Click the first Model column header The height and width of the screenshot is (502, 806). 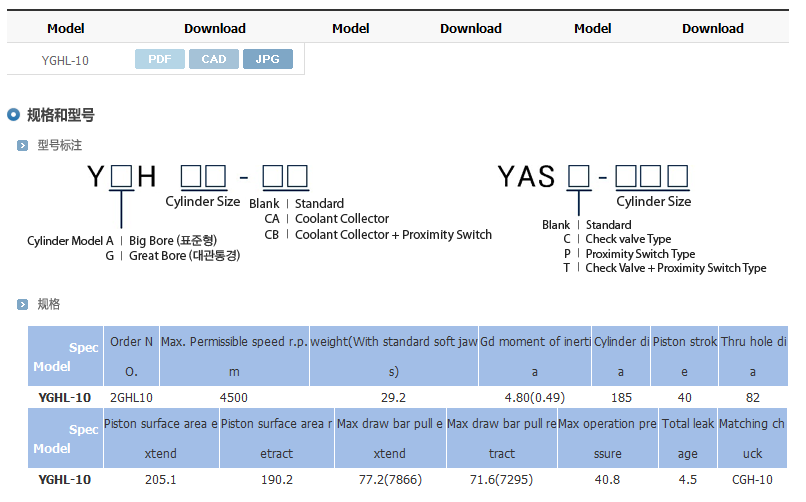(66, 28)
